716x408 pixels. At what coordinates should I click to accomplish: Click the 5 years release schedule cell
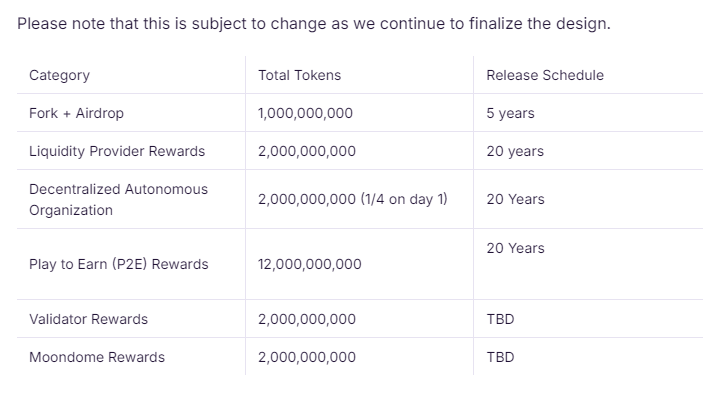click(510, 113)
